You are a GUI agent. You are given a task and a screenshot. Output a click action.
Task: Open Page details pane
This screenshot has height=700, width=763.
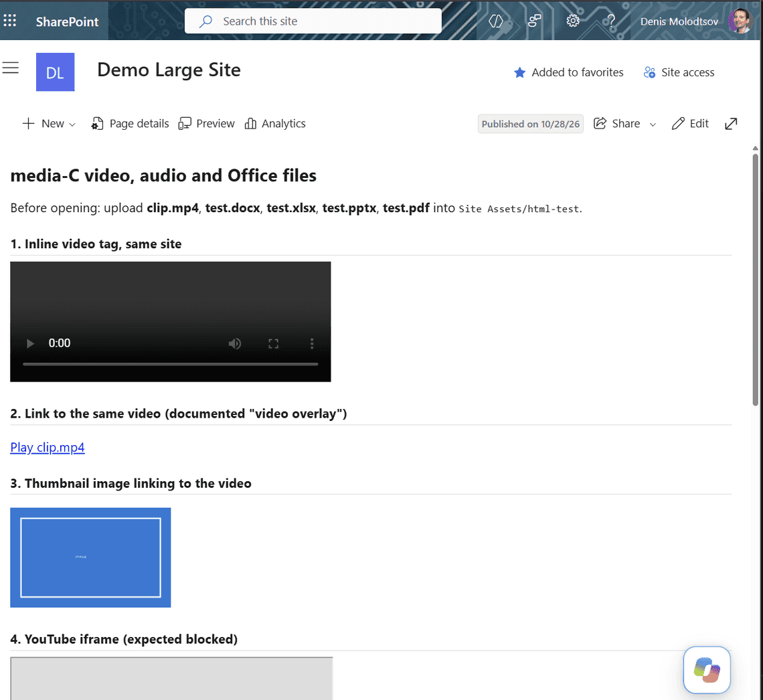130,124
